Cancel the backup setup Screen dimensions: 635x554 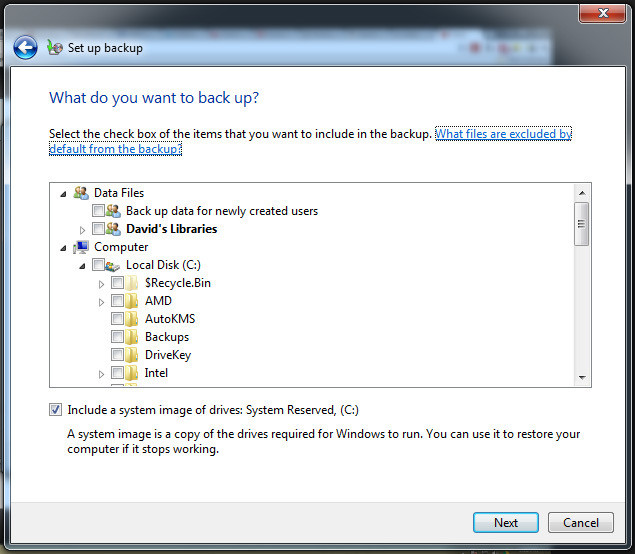pyautogui.click(x=580, y=522)
